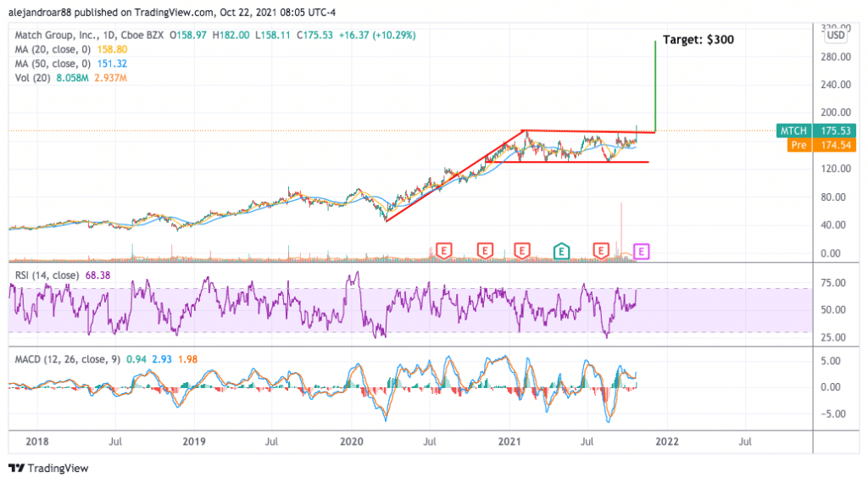The image size is (868, 483).
Task: Select the Pre-market price label 174.54
Action: [821, 145]
